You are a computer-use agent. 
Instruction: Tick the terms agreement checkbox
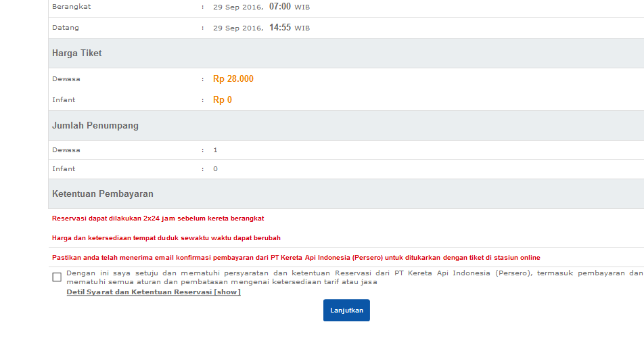click(57, 277)
